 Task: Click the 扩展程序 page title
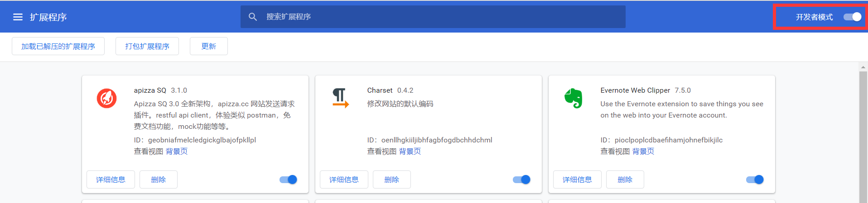48,17
